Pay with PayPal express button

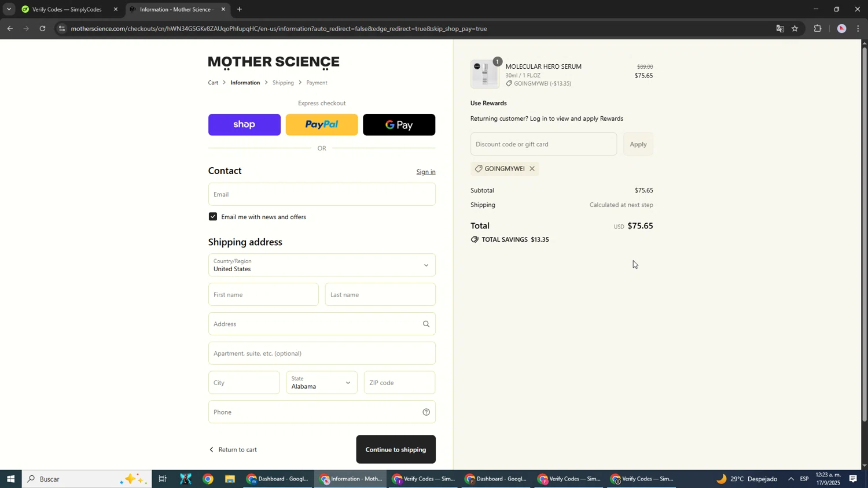(322, 125)
